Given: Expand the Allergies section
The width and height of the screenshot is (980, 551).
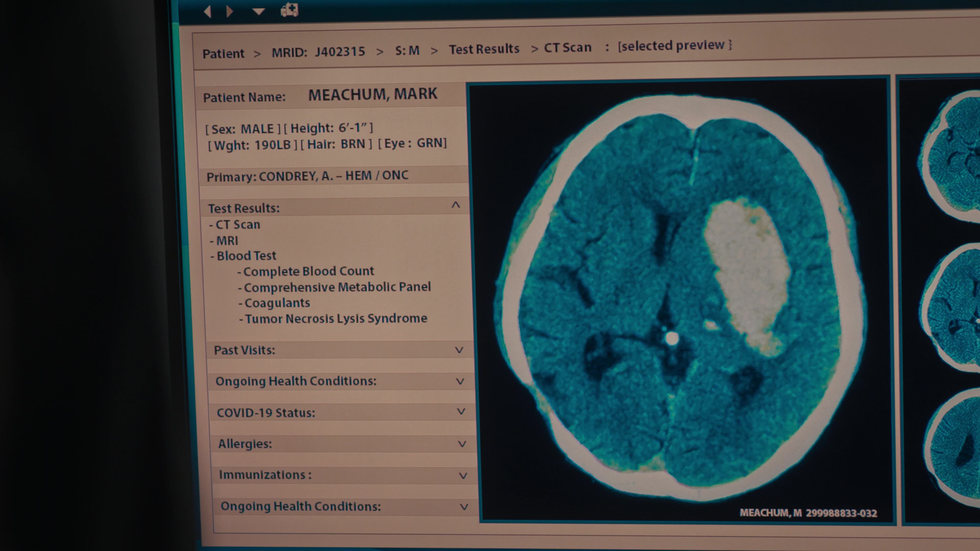Looking at the screenshot, I should pos(462,444).
